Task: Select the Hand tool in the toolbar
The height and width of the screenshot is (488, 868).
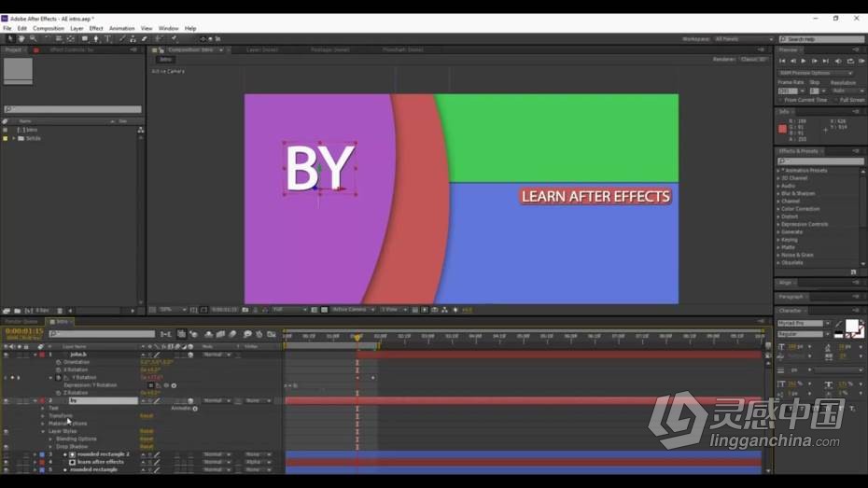Action: pyautogui.click(x=21, y=39)
